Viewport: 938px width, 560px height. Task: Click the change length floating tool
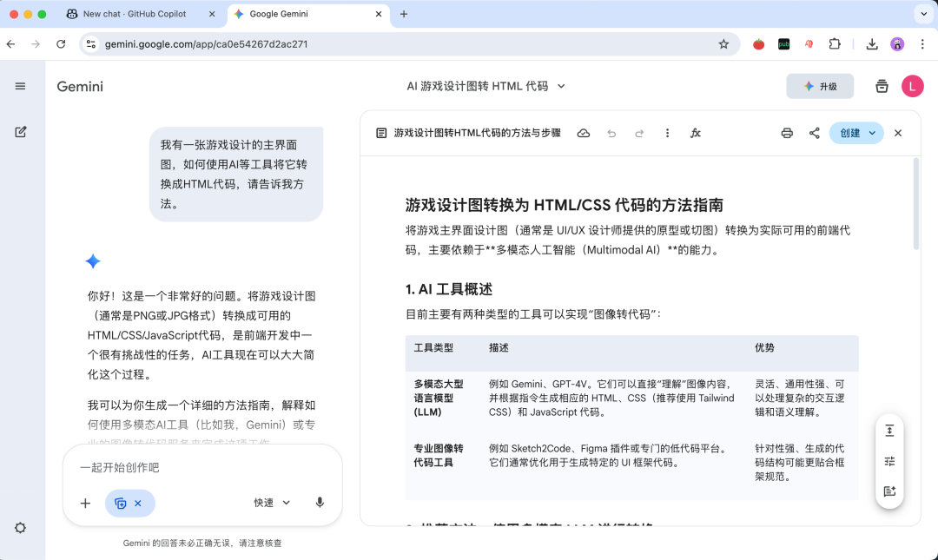click(x=889, y=430)
